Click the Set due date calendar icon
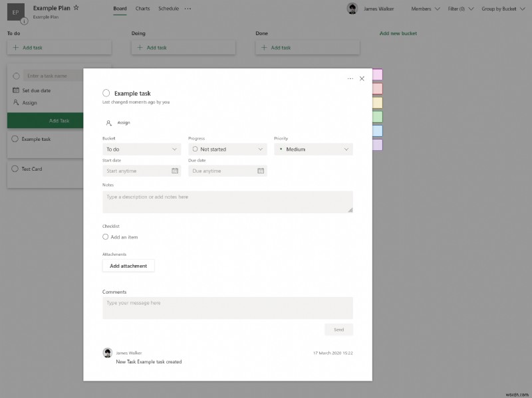The height and width of the screenshot is (398, 532). click(x=15, y=89)
